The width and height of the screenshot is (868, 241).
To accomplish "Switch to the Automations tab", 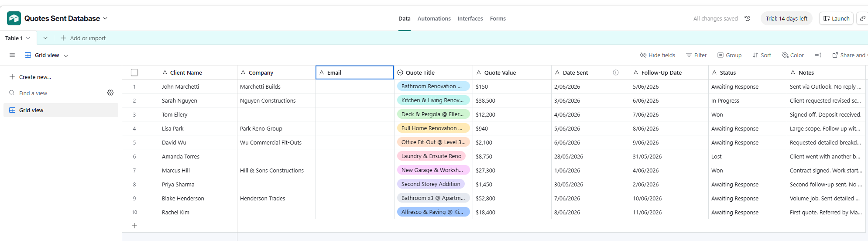I will coord(434,18).
